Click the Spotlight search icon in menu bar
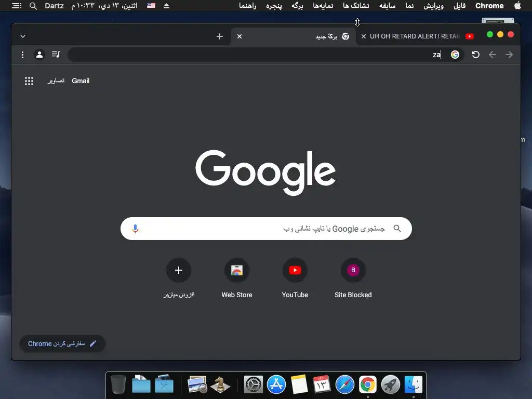Screen dimensions: 532x399 point(33,6)
